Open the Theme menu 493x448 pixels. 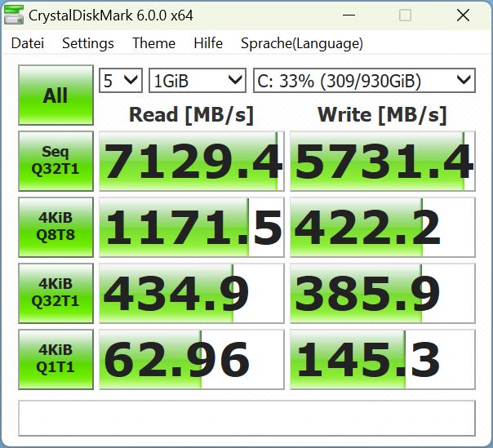coord(153,43)
